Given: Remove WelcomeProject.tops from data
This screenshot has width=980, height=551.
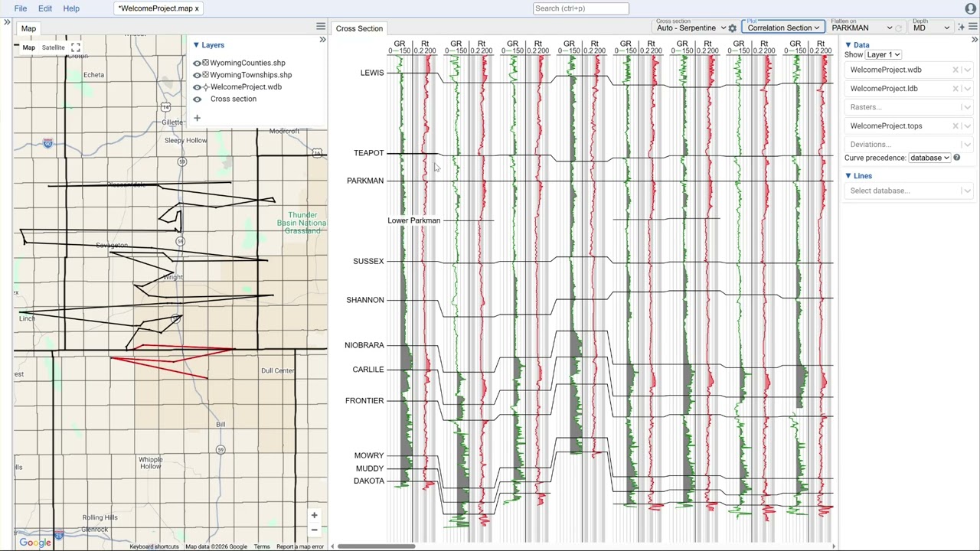Looking at the screenshot, I should (x=955, y=126).
